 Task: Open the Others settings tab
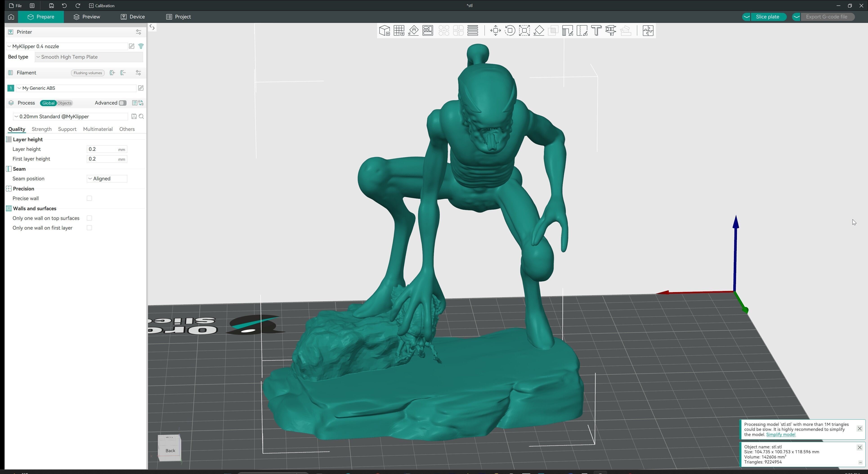point(127,129)
